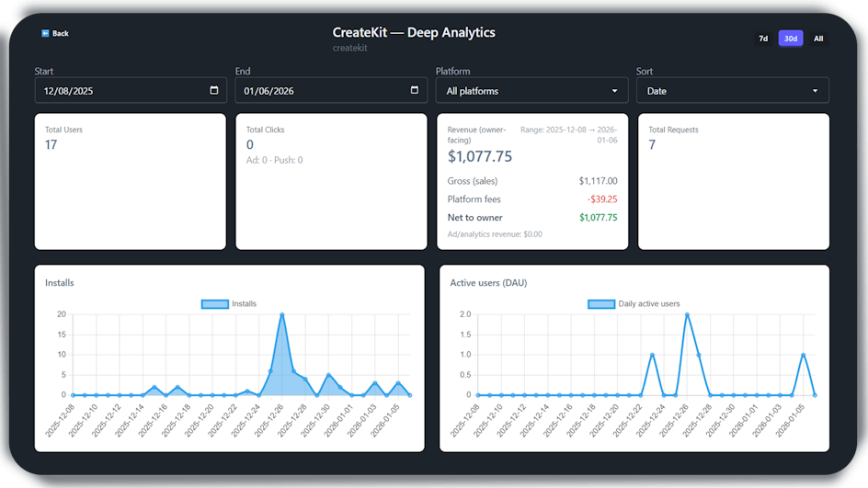Image resolution: width=868 pixels, height=488 pixels.
Task: Open the End date calendar picker icon
Action: point(415,90)
